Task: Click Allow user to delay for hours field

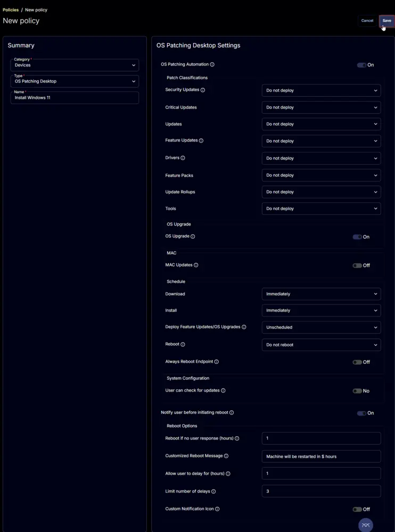Action: pos(322,473)
